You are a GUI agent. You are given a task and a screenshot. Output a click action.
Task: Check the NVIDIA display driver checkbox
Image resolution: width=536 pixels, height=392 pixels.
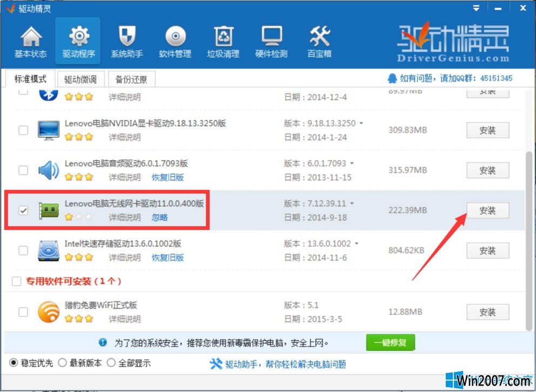click(x=23, y=130)
